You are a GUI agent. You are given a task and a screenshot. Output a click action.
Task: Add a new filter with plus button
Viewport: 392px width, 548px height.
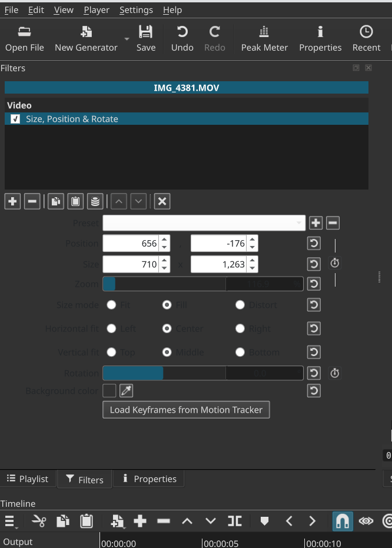point(12,201)
